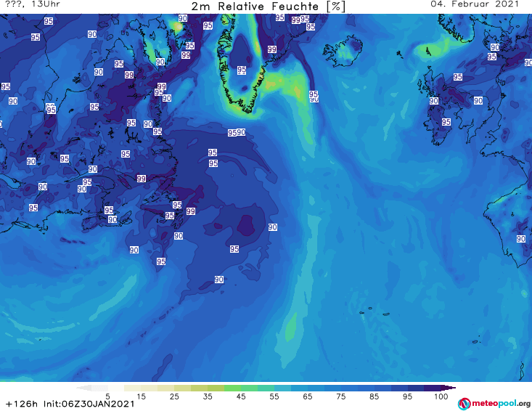
Task: Click the Iceland outline on the map
Action: pos(343,51)
